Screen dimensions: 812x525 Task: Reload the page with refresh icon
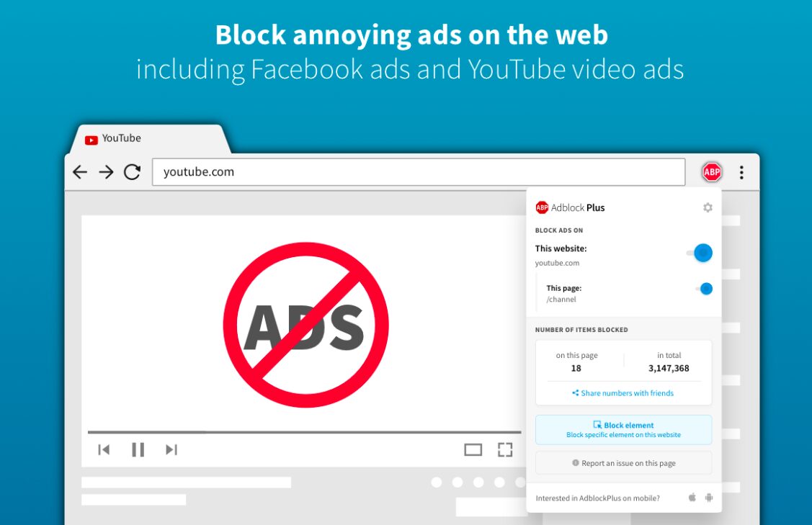(132, 172)
